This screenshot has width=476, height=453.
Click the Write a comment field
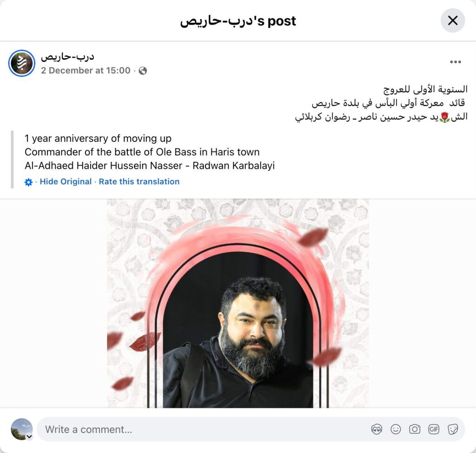251,429
